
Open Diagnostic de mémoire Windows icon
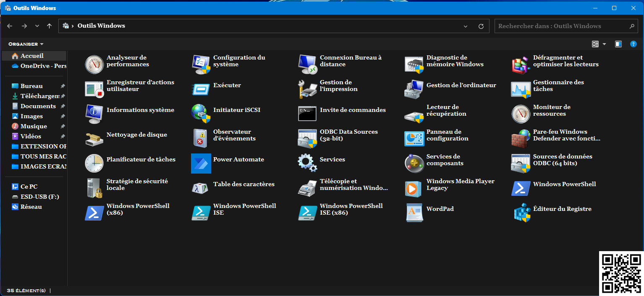pos(414,64)
